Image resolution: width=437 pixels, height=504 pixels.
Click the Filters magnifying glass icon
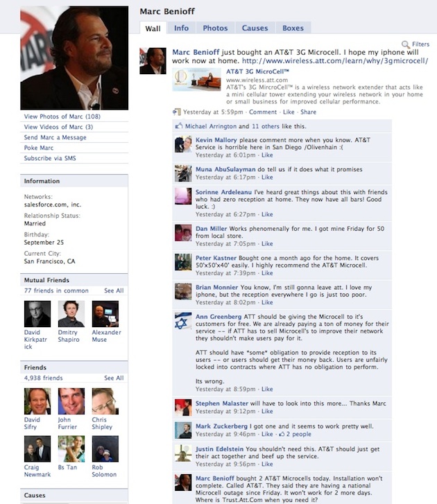point(406,44)
